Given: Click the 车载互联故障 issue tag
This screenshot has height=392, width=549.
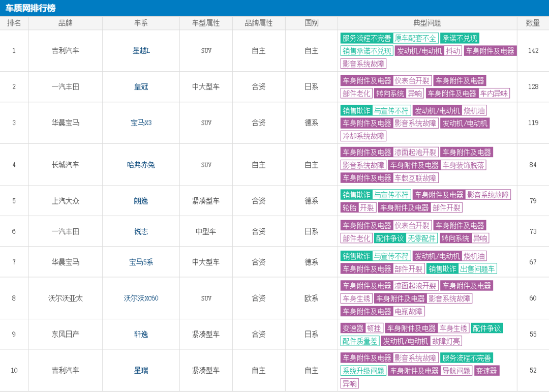Looking at the screenshot, I should pos(416,178).
